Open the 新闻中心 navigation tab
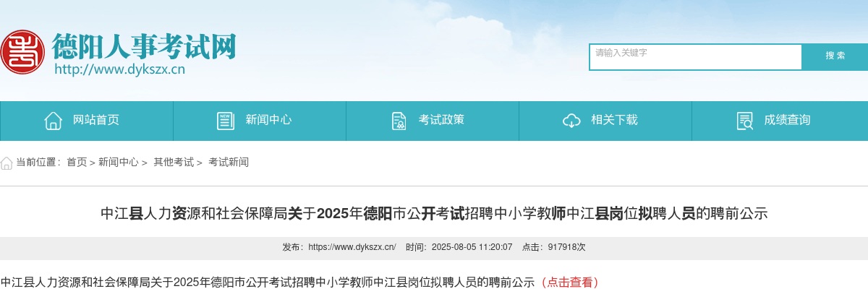 click(x=260, y=121)
